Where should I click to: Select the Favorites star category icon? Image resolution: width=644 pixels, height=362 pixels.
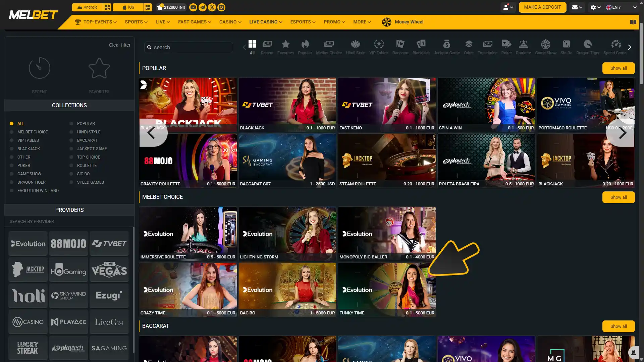point(286,47)
